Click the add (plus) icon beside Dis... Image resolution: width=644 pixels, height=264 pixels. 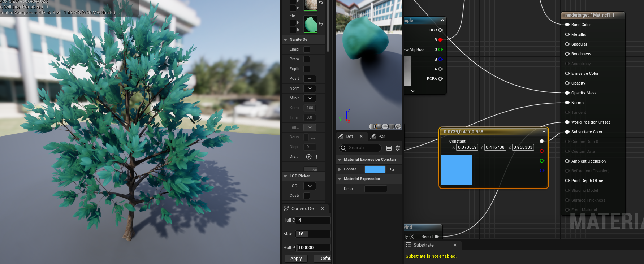click(x=309, y=157)
